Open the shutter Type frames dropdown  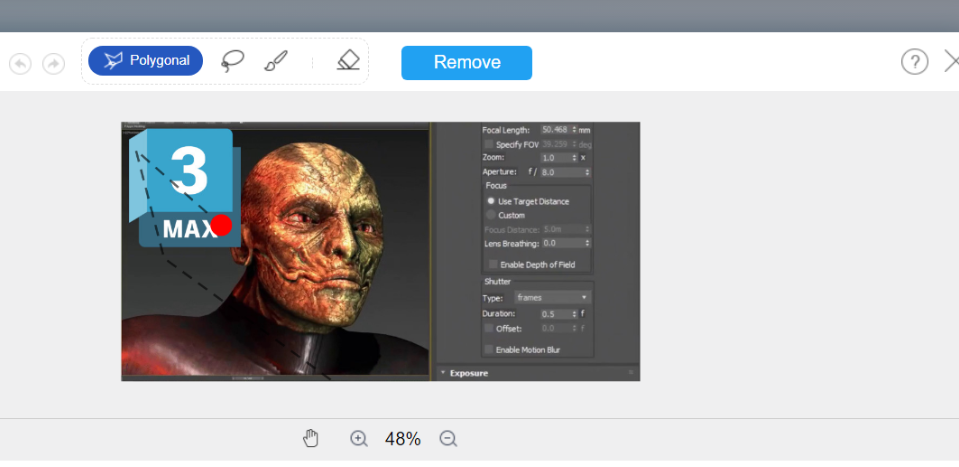click(x=552, y=297)
